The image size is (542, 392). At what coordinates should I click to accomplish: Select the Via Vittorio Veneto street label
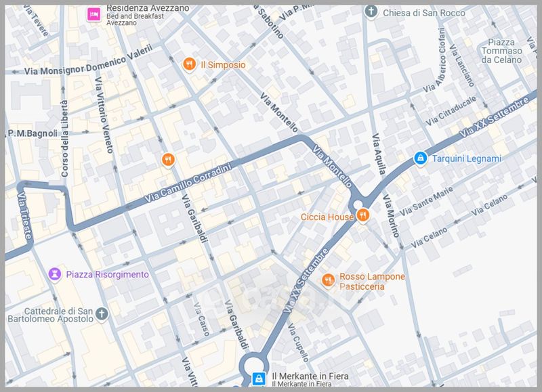click(x=104, y=114)
